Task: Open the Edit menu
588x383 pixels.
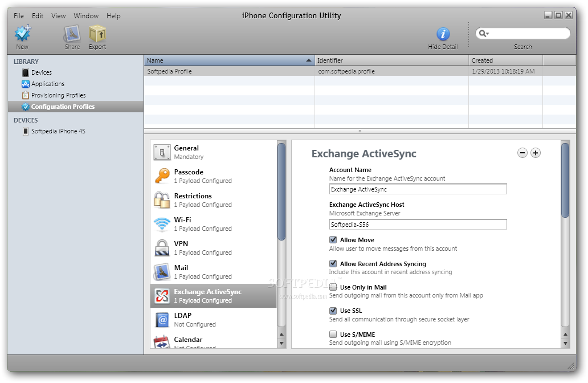Action: pyautogui.click(x=38, y=16)
